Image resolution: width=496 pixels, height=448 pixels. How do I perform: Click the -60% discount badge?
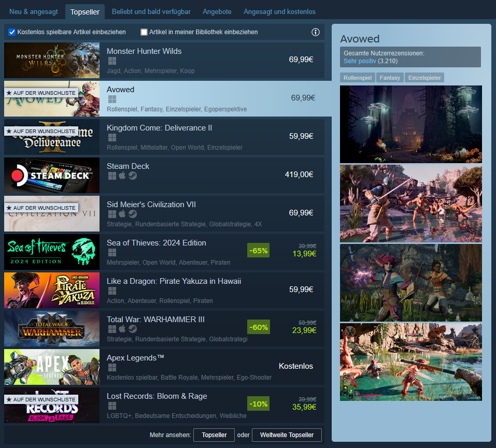coord(259,327)
